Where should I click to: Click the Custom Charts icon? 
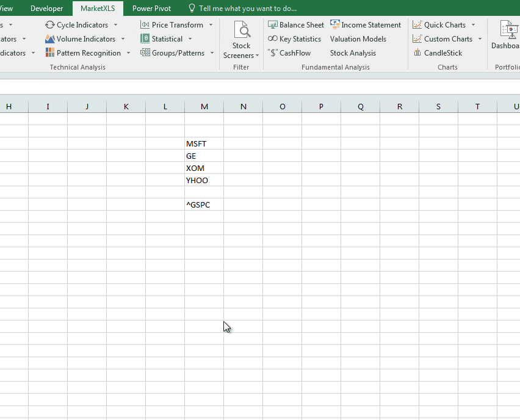pos(417,38)
